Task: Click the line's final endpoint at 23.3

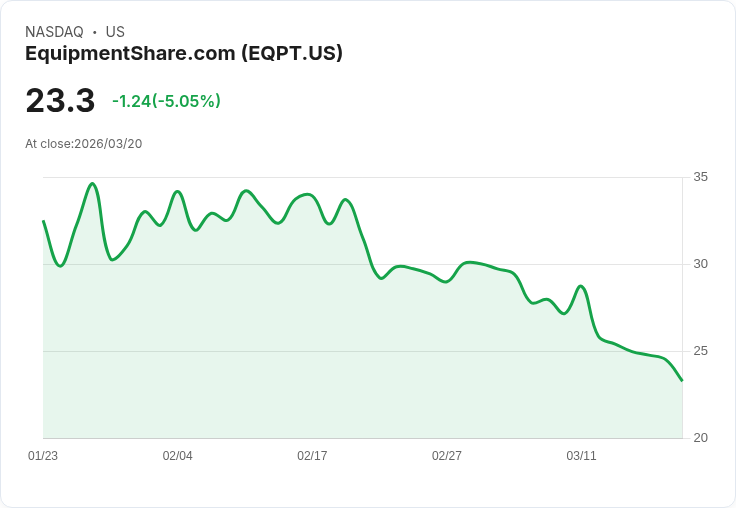Action: pos(682,380)
